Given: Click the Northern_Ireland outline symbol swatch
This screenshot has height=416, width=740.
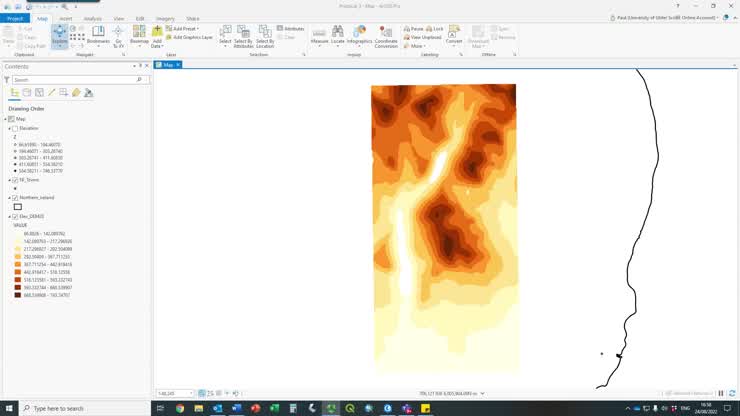Looking at the screenshot, I should coord(17,207).
